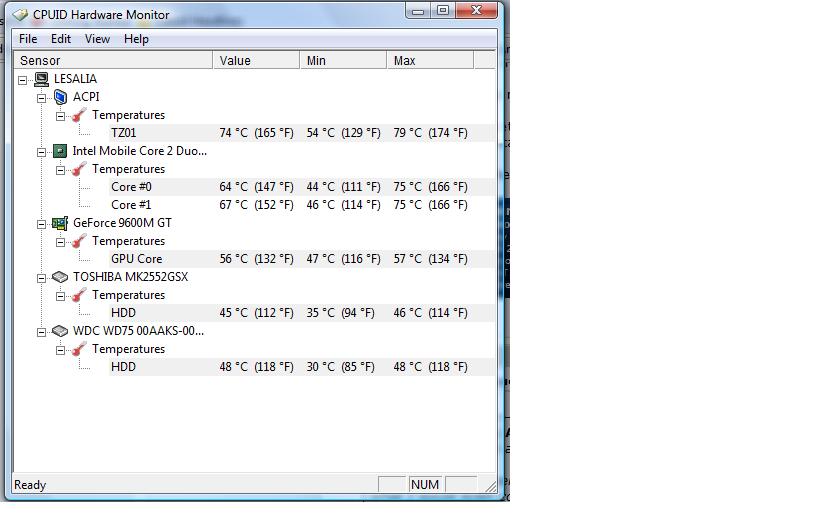Click the Value column header

(x=256, y=60)
